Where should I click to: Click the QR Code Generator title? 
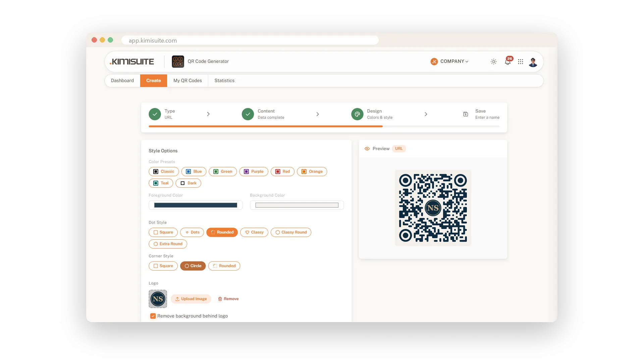(208, 61)
